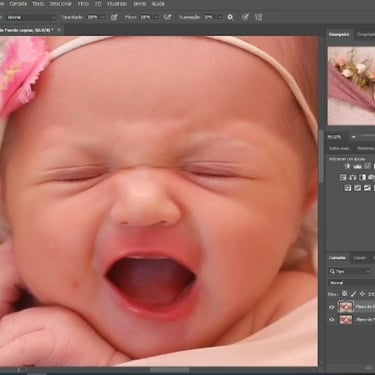Screen dimensions: 375x375
Task: Switch to the Navegador panel tab
Action: tap(339, 34)
